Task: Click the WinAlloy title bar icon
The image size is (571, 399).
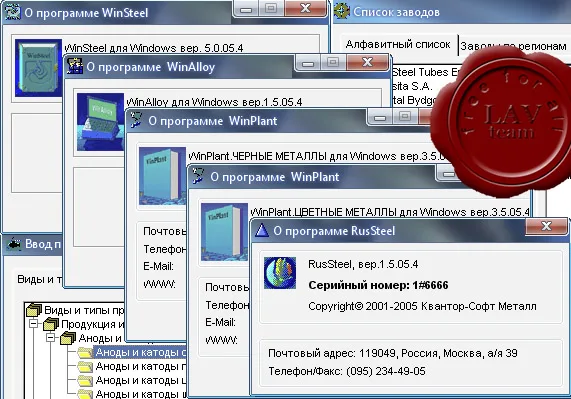Action: [75, 66]
